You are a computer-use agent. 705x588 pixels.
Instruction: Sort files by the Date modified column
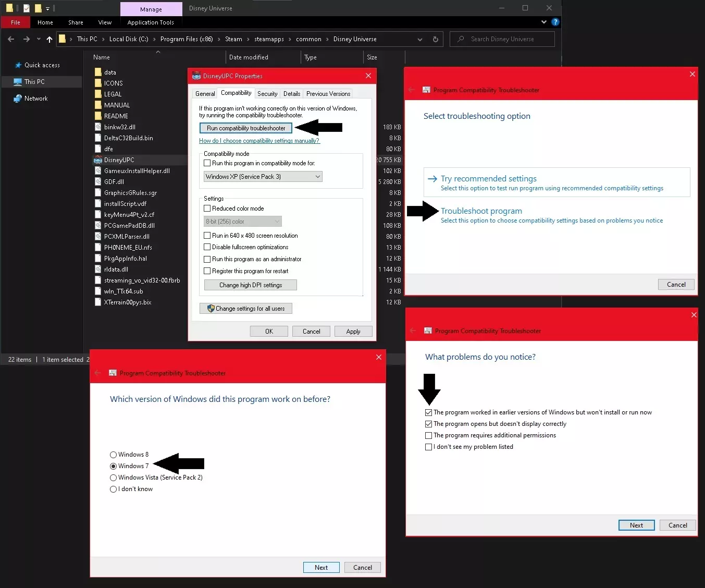point(249,57)
